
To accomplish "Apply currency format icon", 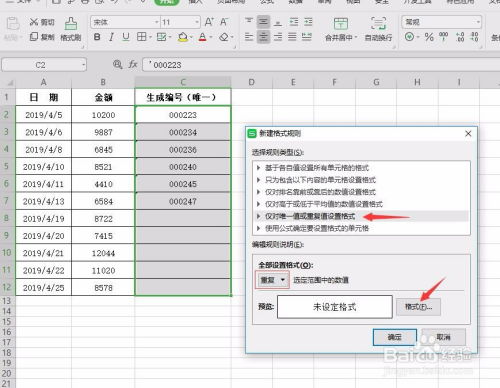I will click(409, 37).
